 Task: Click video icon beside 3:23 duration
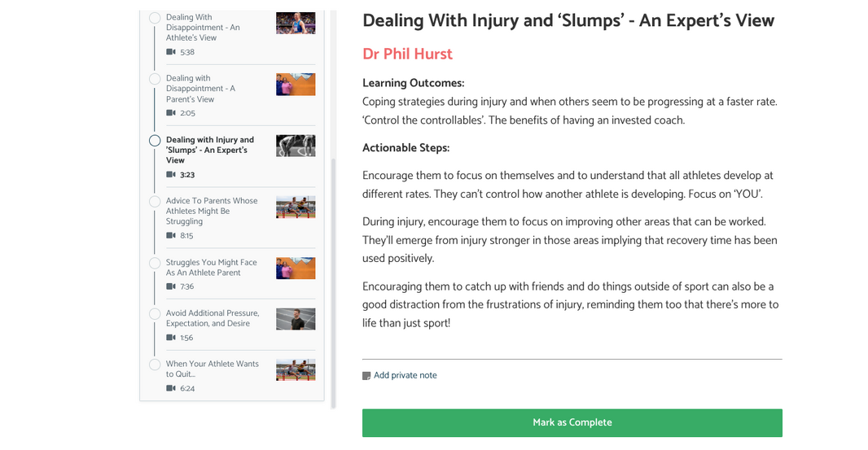tap(171, 175)
